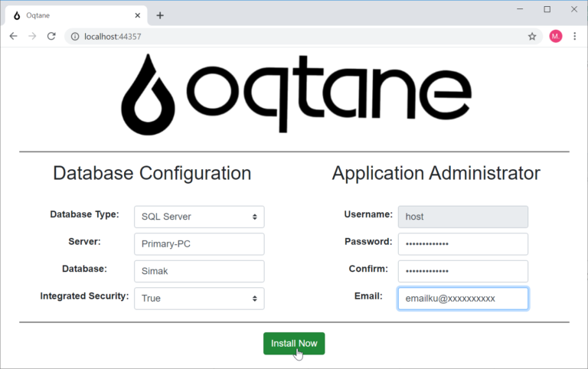Click the Confirm: label
Screen dimensions: 588x369
pos(368,269)
